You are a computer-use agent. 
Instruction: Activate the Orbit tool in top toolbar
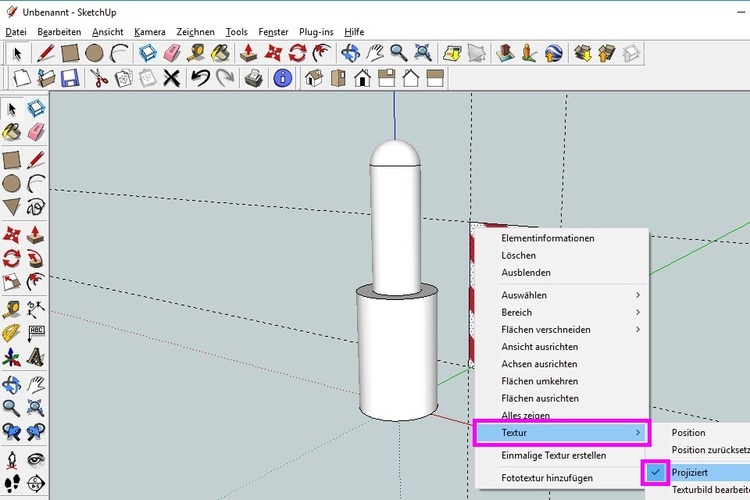coord(350,53)
